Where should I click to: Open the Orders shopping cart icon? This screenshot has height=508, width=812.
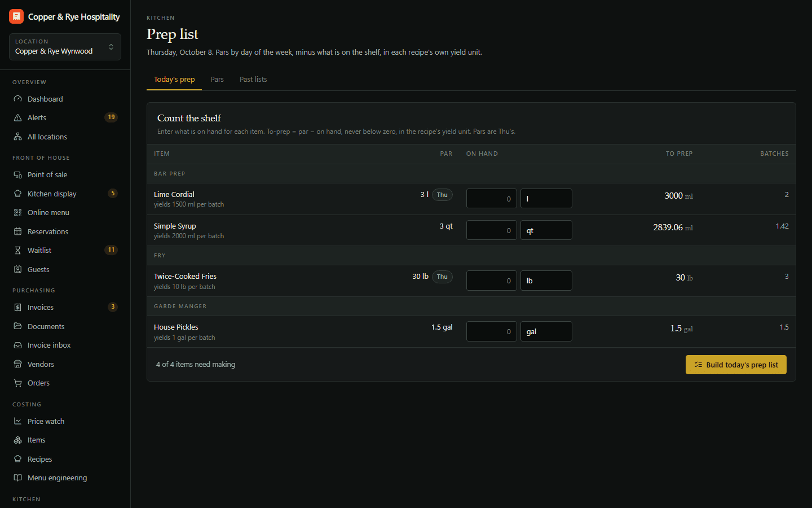[x=17, y=383]
